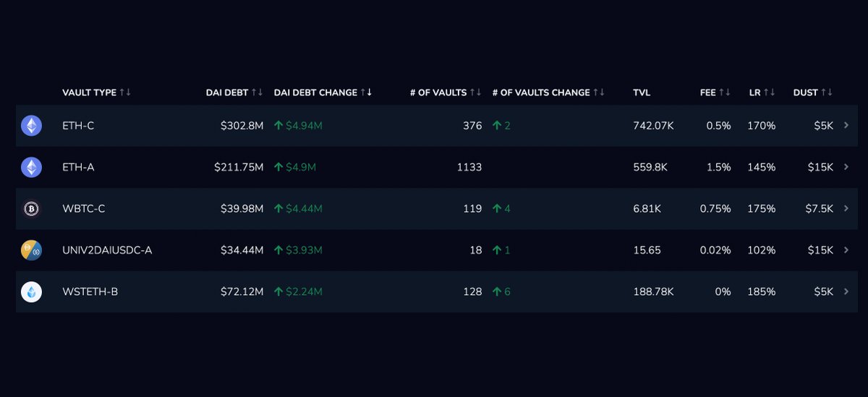The width and height of the screenshot is (868, 397).
Task: Expand the WSTETH-B row chevron
Action: (846, 292)
